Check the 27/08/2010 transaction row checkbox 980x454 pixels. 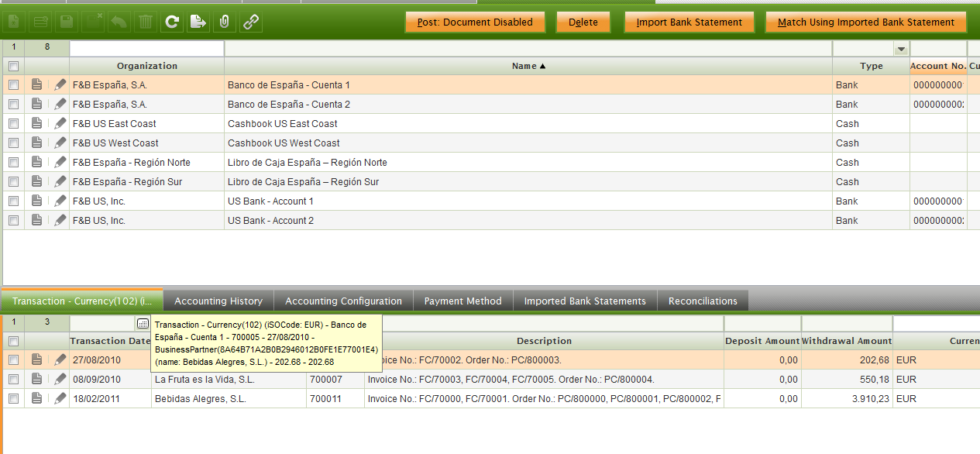point(13,359)
